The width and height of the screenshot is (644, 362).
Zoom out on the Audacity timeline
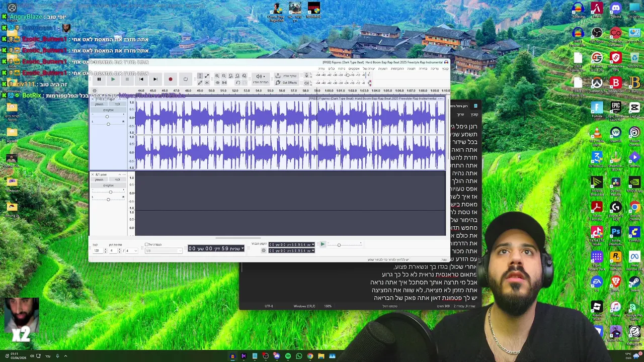click(x=224, y=76)
